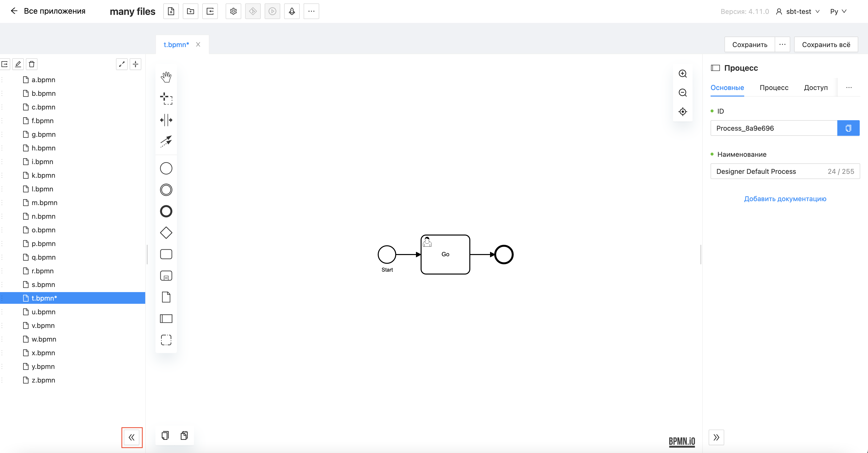Create a Gateway diamond element
Screen dimensions: 868x453
pyautogui.click(x=166, y=233)
